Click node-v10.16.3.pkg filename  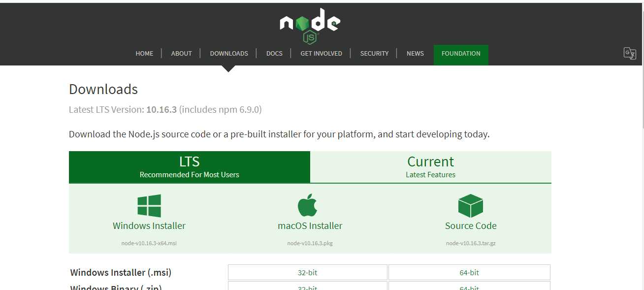(x=310, y=243)
